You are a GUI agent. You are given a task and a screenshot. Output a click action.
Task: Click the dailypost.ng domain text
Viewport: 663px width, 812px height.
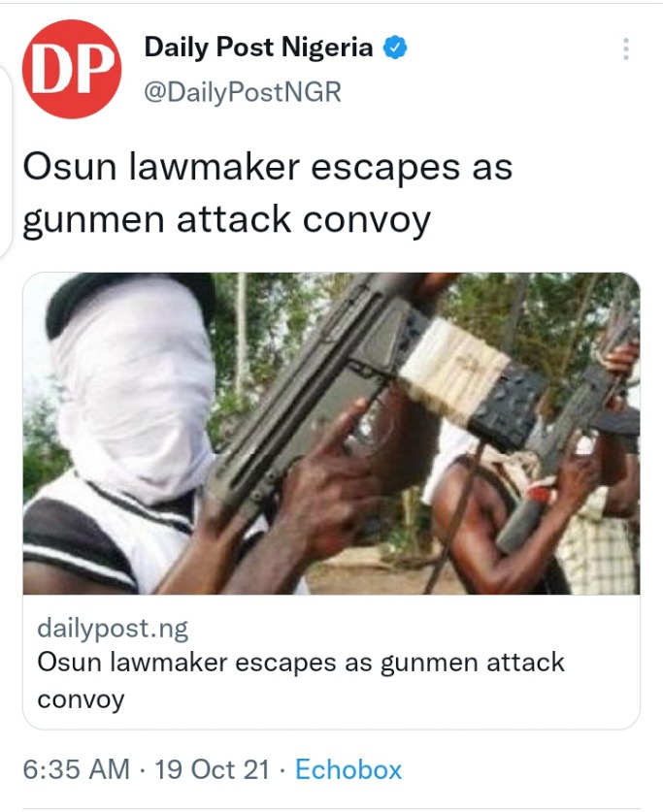coord(113,629)
